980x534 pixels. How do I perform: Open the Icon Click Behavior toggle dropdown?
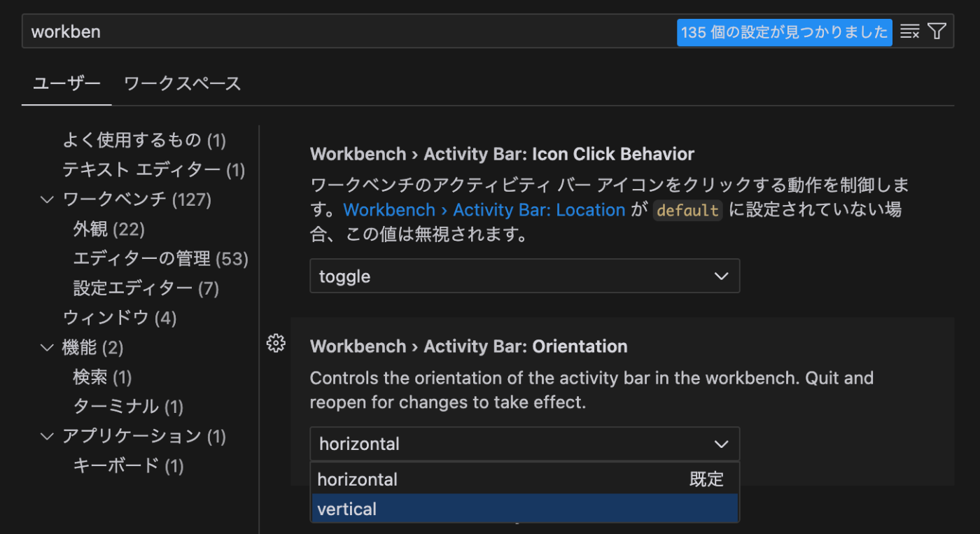click(x=524, y=276)
